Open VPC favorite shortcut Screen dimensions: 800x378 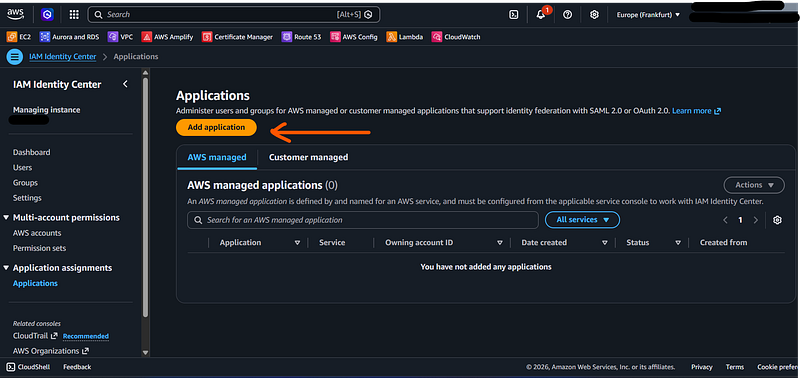point(120,37)
